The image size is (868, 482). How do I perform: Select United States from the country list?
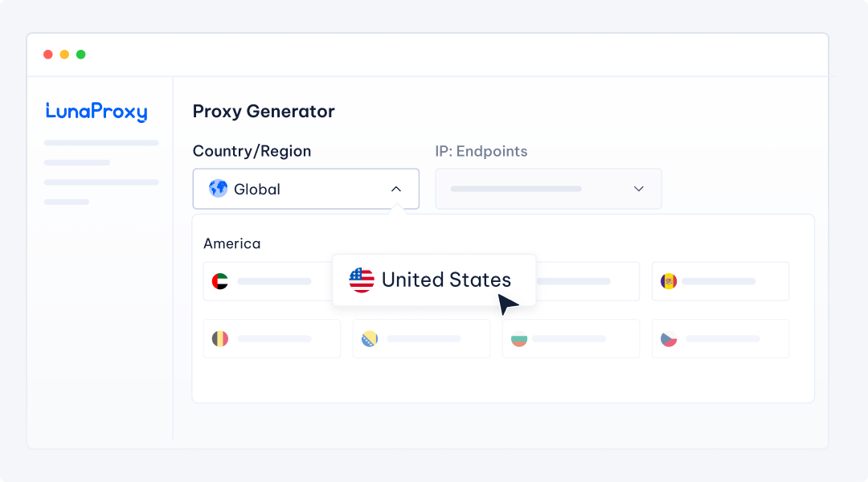coord(446,280)
